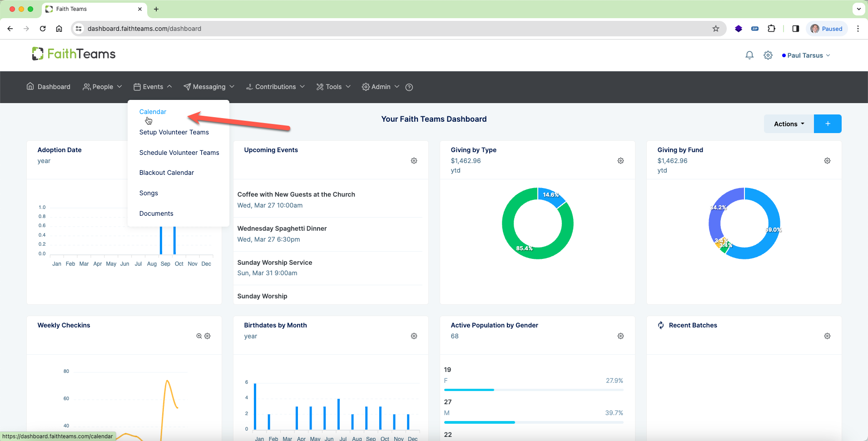Open Wednesday Spaghetti Dinner event
Image resolution: width=868 pixels, height=441 pixels.
tap(282, 228)
